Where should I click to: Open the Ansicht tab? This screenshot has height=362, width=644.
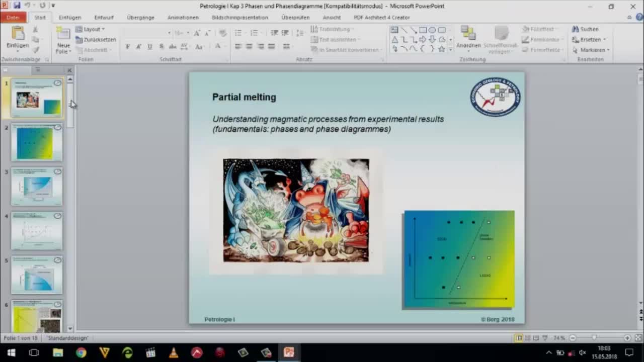point(332,17)
